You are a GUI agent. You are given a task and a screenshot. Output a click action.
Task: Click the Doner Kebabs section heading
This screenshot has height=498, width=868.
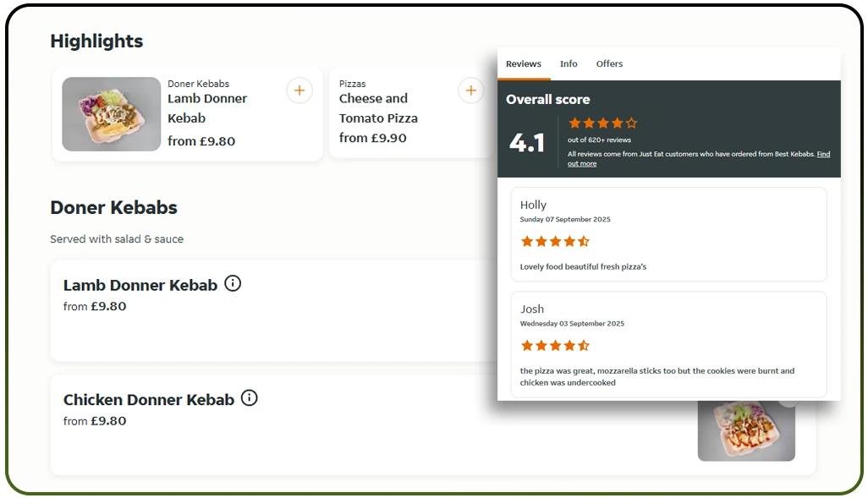pos(113,207)
